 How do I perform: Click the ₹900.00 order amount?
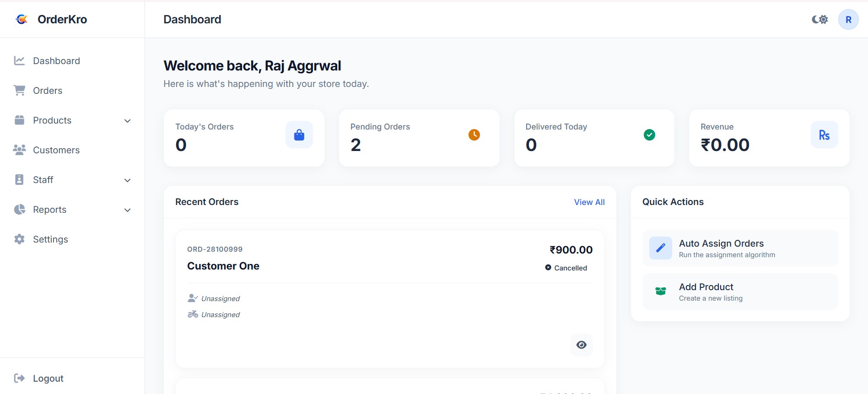point(571,250)
